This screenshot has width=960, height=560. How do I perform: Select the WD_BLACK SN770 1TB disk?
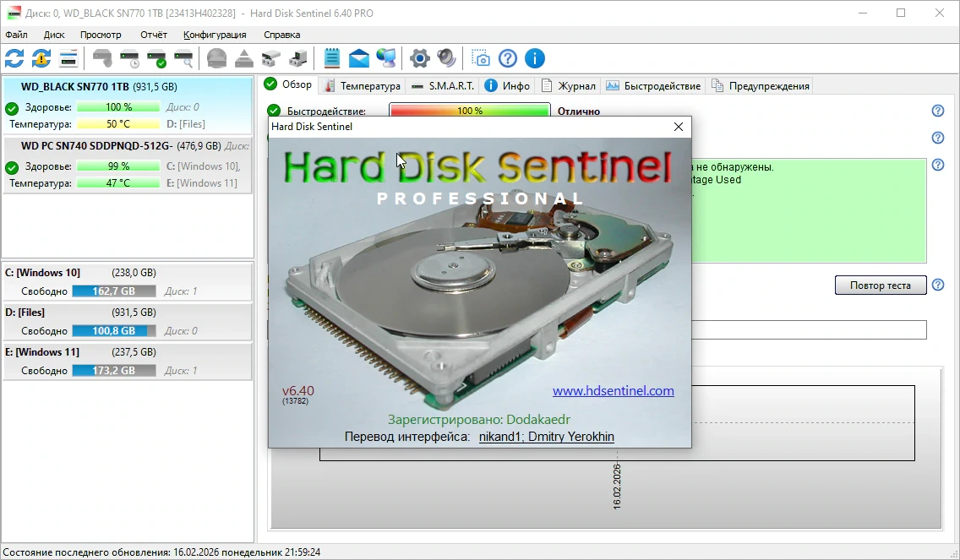click(x=128, y=106)
